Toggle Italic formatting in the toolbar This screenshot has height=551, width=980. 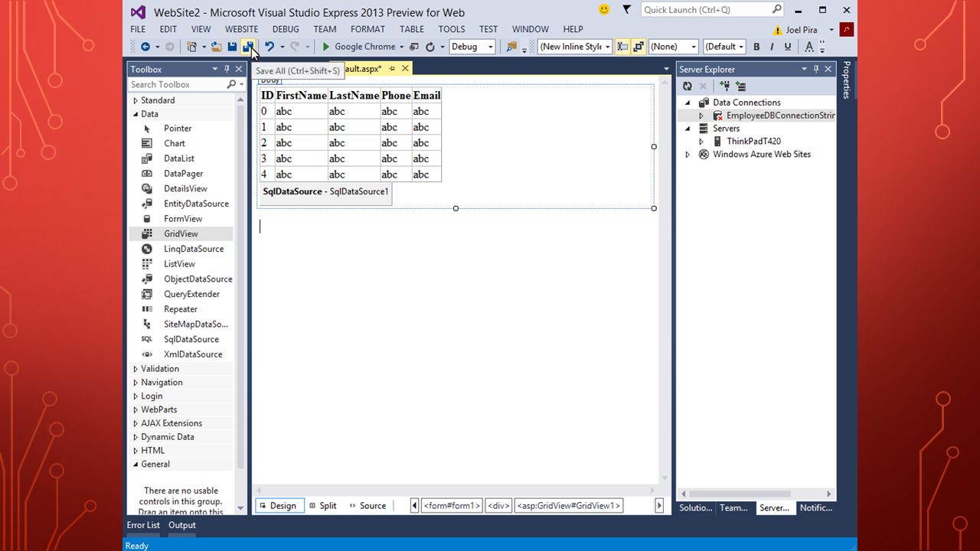772,47
